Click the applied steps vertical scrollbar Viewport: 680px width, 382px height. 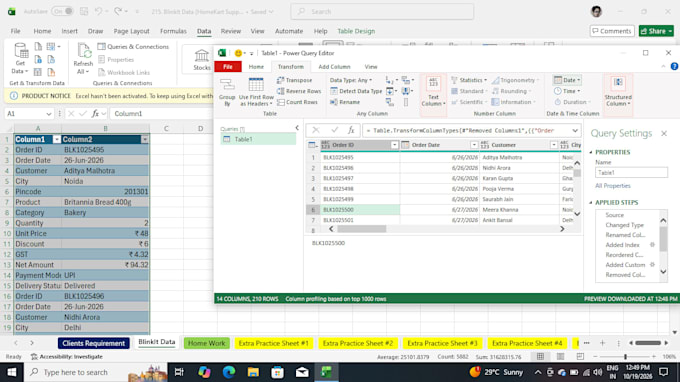tap(663, 239)
